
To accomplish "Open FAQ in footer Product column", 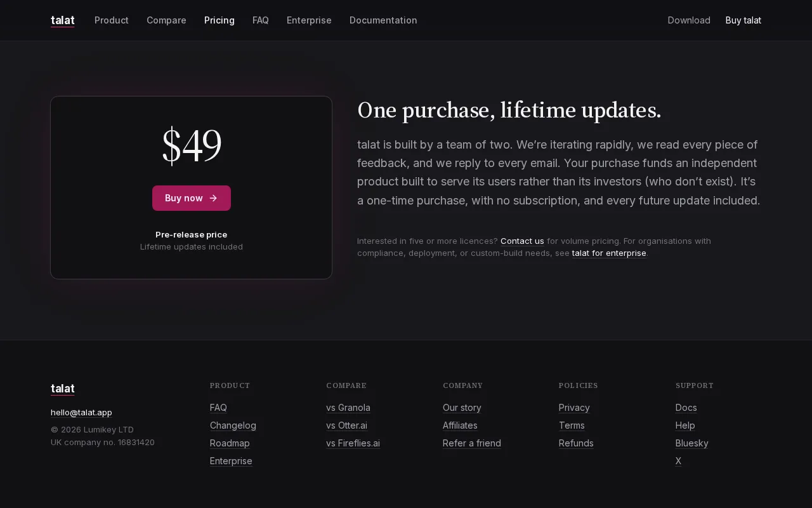I will [x=218, y=408].
